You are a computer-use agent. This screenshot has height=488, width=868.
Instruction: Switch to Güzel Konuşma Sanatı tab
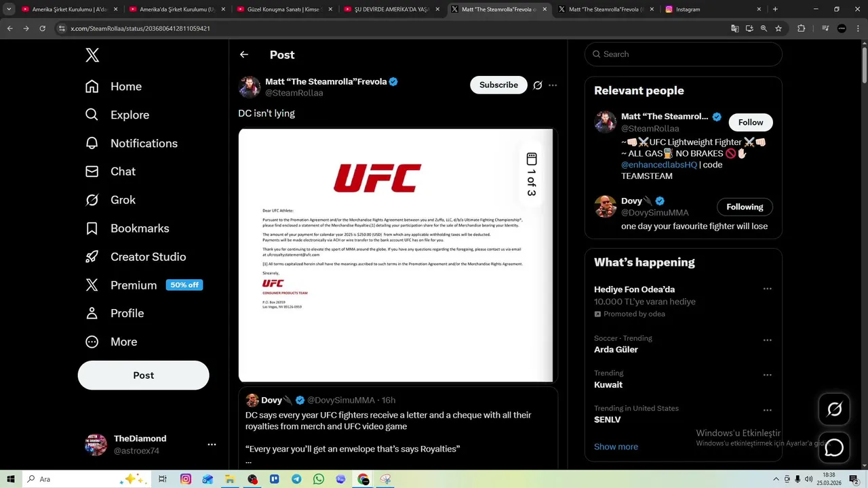tap(285, 9)
